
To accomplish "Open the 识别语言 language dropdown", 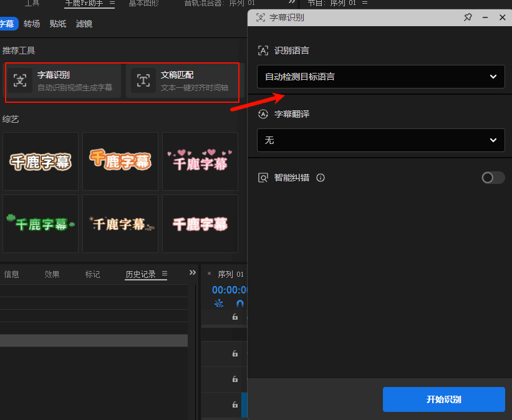I will click(380, 77).
